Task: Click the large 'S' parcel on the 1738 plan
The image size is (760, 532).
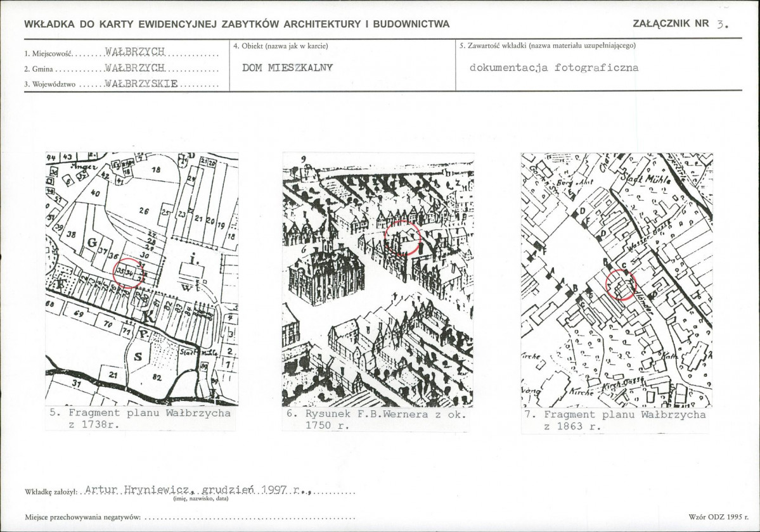Action: 138,357
